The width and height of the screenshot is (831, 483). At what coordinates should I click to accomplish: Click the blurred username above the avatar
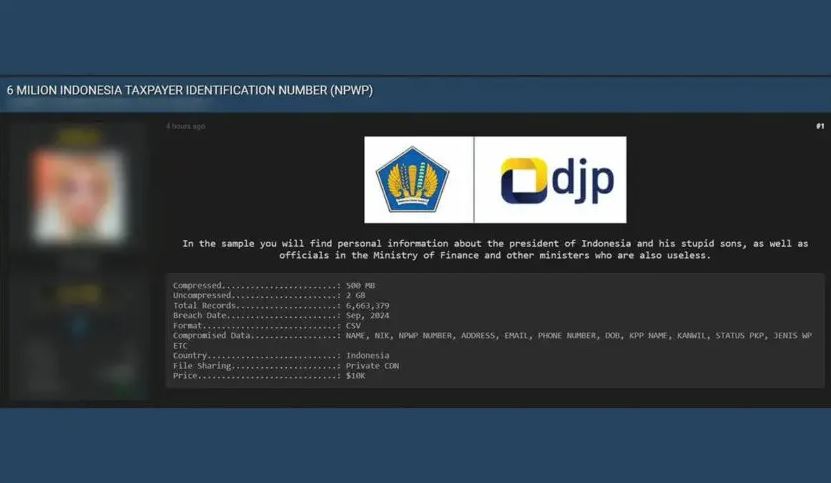[78, 135]
